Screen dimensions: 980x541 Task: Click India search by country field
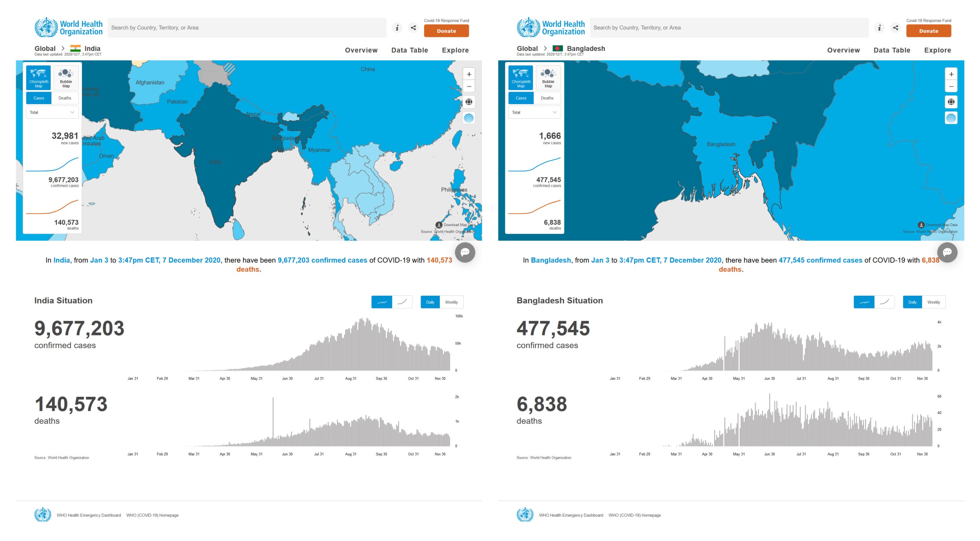[x=247, y=28]
